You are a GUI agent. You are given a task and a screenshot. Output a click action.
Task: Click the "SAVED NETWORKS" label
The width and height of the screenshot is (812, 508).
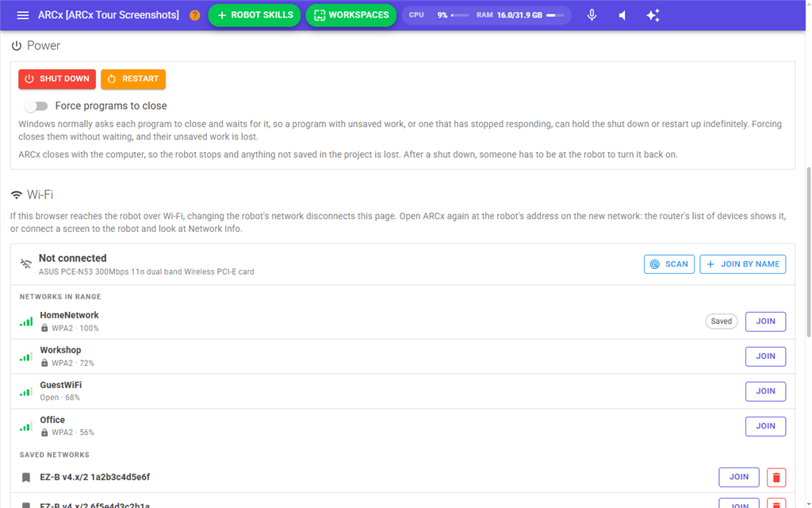coord(55,455)
